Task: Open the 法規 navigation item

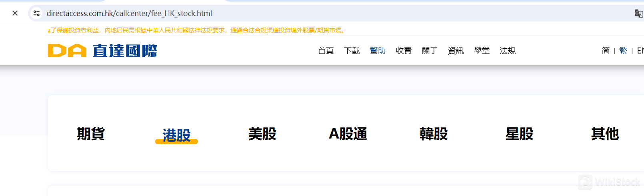Action: (x=508, y=51)
